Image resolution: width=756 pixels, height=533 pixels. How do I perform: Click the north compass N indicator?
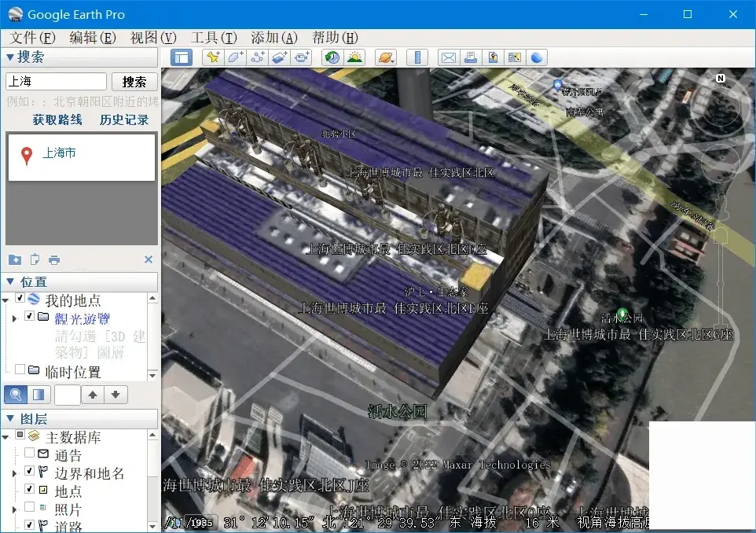click(721, 78)
